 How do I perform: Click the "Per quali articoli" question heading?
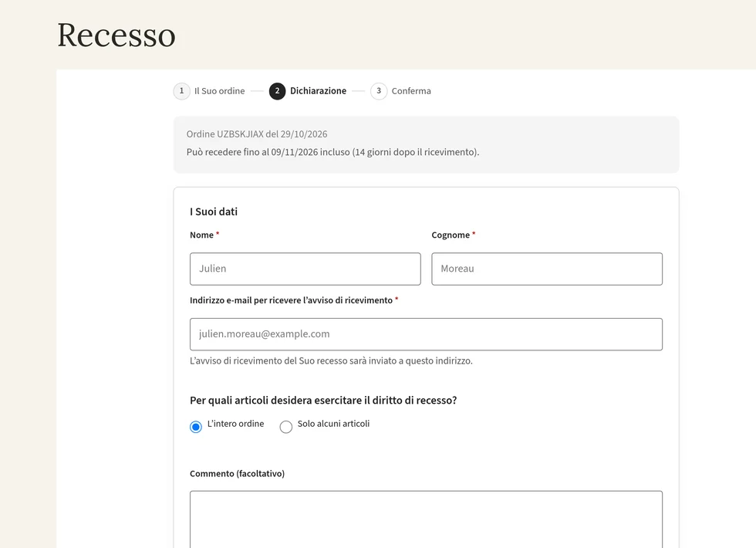click(323, 401)
